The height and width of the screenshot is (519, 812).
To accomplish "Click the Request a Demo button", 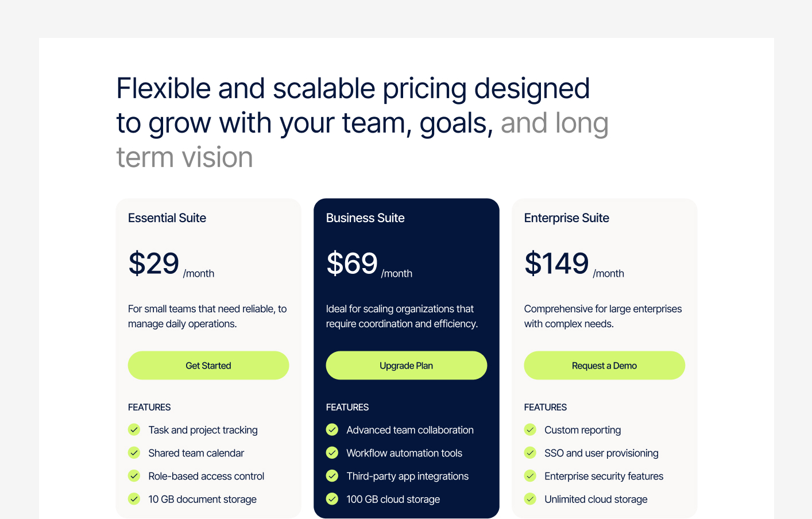I will coord(604,365).
